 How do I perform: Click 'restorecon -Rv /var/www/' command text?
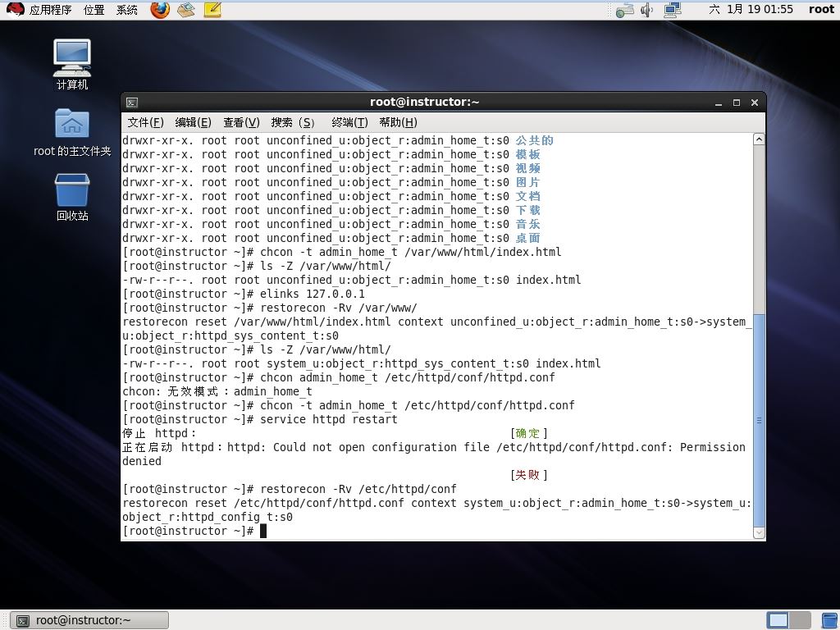click(x=339, y=308)
